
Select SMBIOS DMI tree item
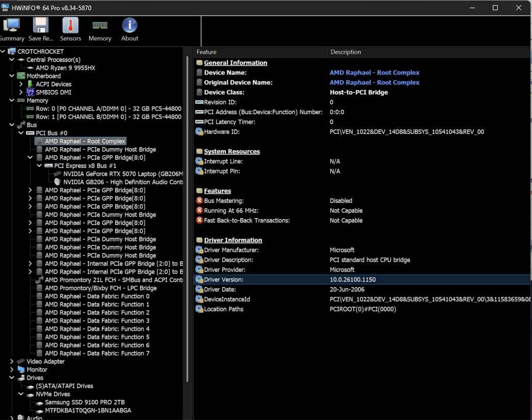pyautogui.click(x=54, y=92)
